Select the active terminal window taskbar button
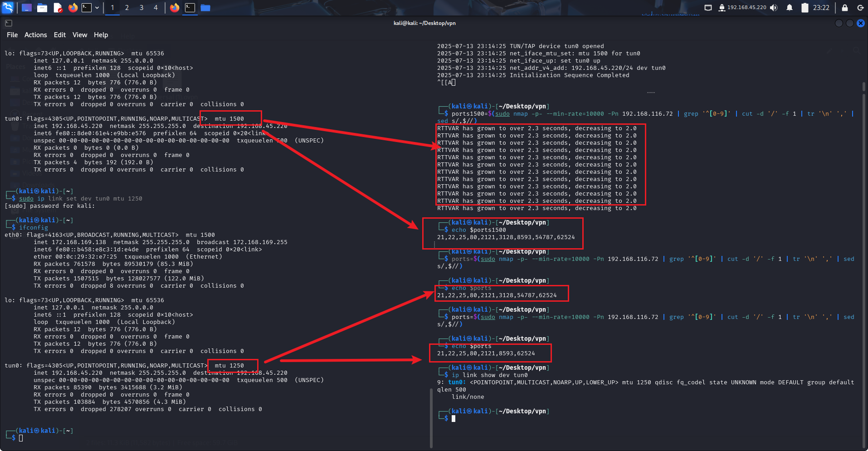The image size is (868, 451). pyautogui.click(x=190, y=8)
